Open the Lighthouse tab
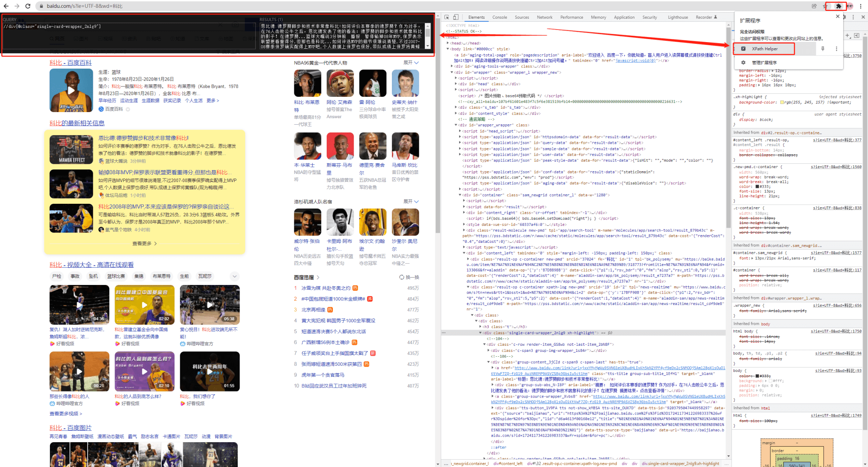This screenshot has width=868, height=467. pos(678,17)
